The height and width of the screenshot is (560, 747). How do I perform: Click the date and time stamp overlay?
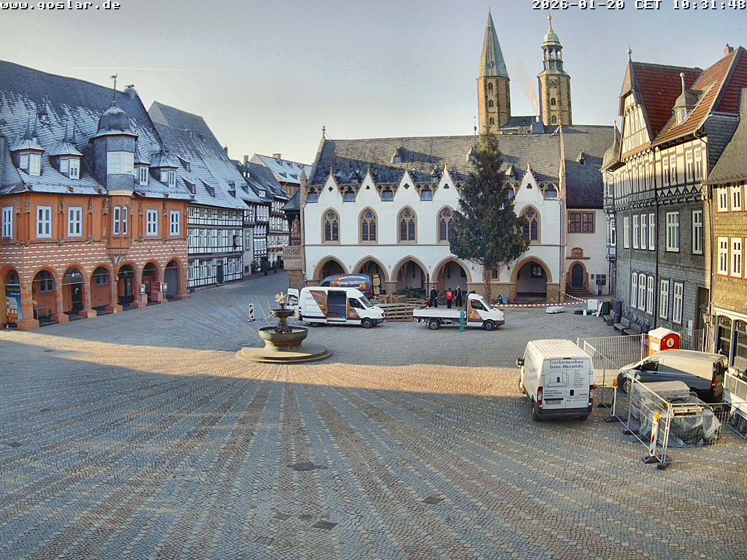tap(638, 5)
